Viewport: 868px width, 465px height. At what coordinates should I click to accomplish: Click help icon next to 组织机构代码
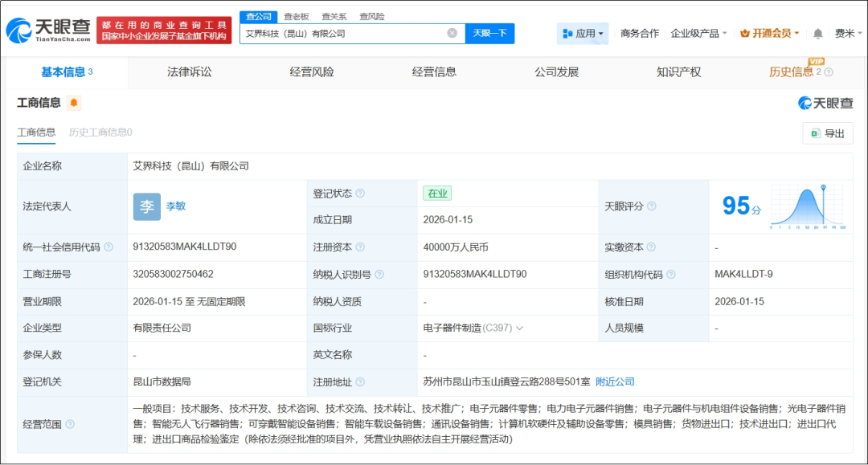[670, 275]
